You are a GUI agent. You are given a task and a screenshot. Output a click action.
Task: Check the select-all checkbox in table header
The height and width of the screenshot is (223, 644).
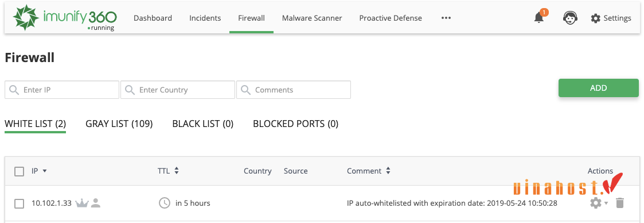point(19,171)
